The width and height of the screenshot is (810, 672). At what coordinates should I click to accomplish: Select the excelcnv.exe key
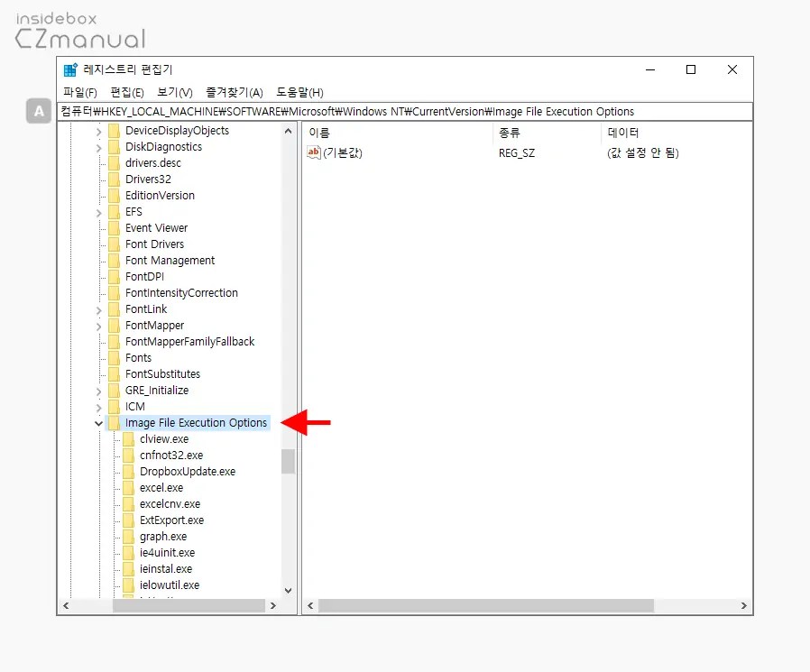pos(170,504)
